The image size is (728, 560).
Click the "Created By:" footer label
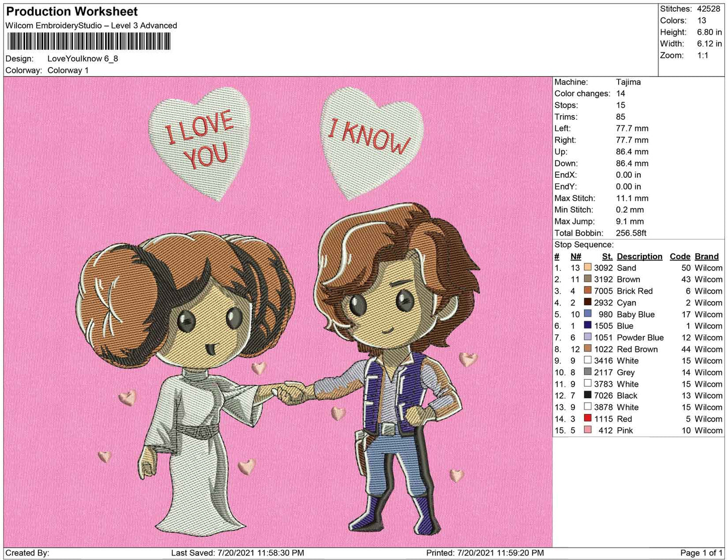coord(27,553)
